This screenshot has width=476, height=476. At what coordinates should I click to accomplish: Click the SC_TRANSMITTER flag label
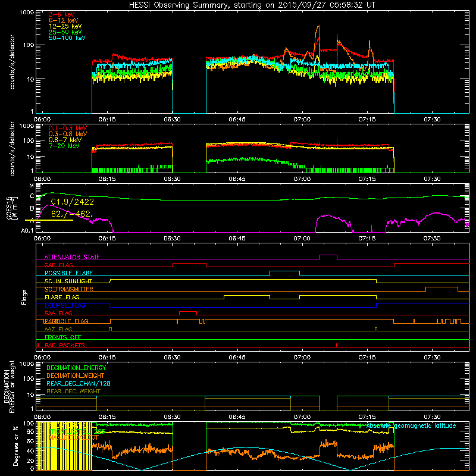(68, 289)
